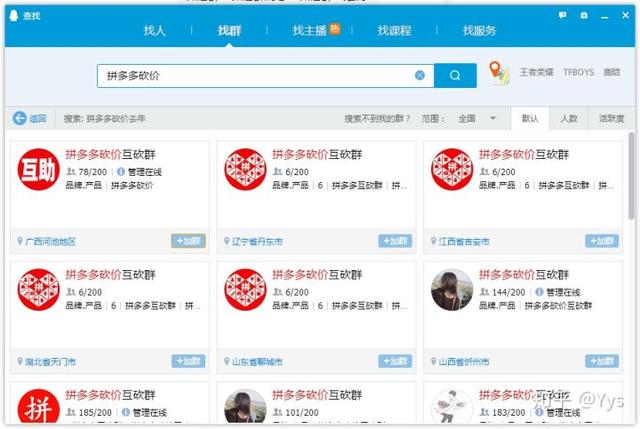Select the 找主播 tab

311,31
